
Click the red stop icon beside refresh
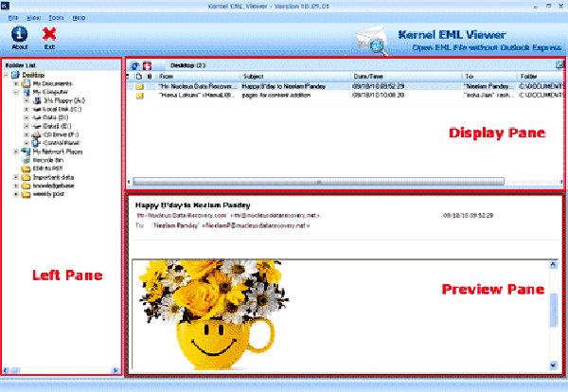click(x=147, y=65)
